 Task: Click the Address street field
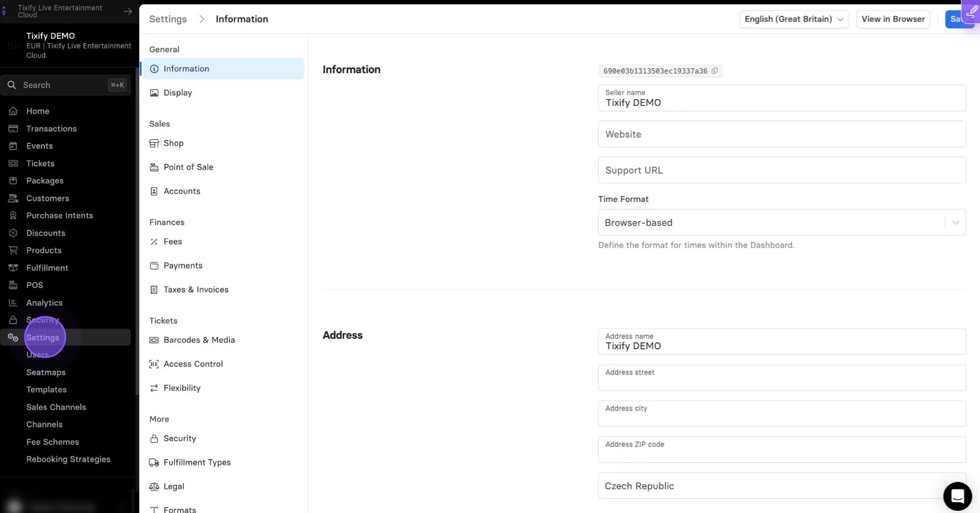[x=782, y=378]
